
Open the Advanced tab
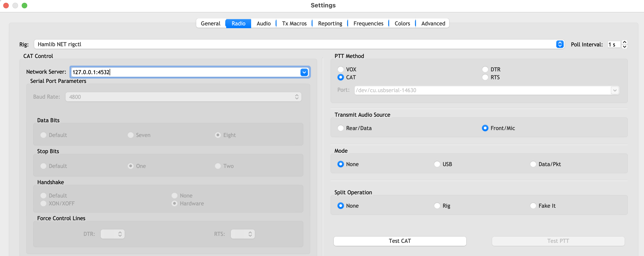tap(433, 24)
